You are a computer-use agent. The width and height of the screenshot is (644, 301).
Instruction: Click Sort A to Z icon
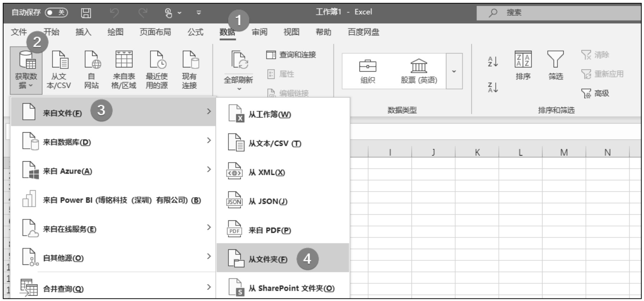pyautogui.click(x=493, y=62)
